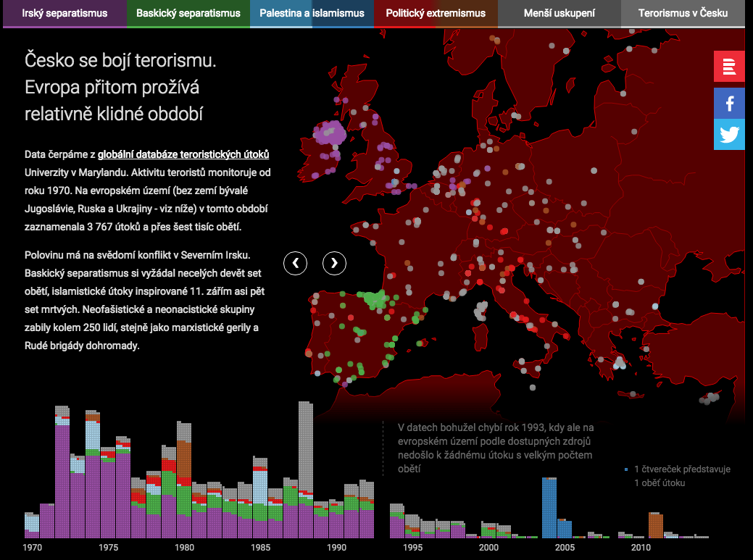The height and width of the screenshot is (560, 753).
Task: Click the 1990 axis label
Action: tap(336, 548)
